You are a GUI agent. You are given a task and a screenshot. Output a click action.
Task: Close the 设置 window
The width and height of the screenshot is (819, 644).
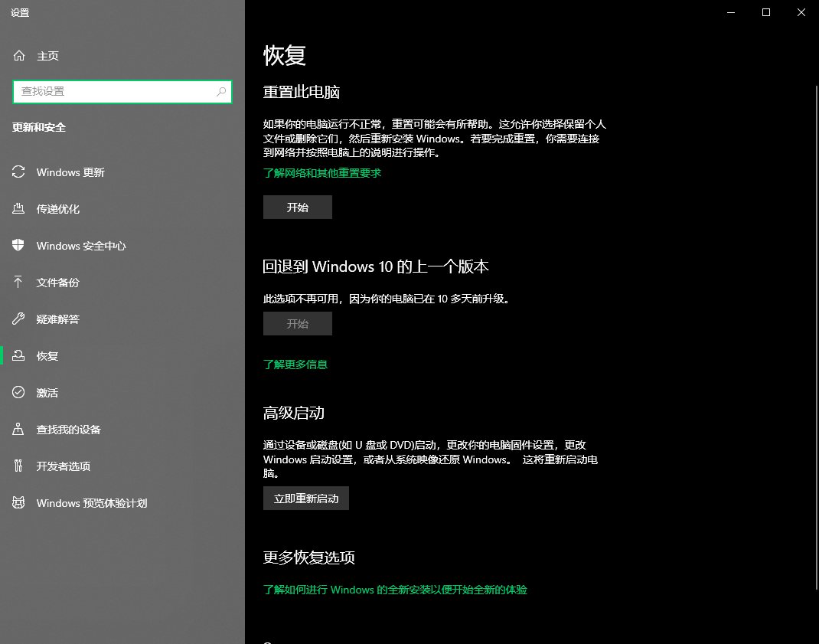pos(801,12)
